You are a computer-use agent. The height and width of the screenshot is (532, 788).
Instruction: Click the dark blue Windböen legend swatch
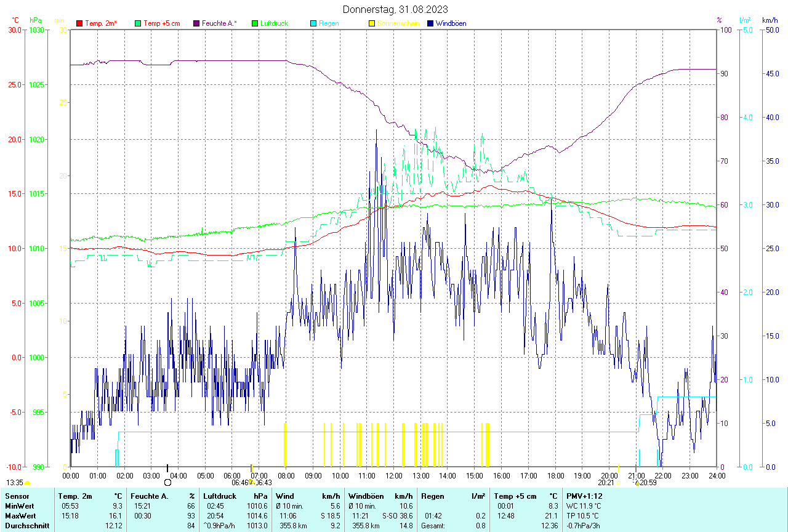tap(430, 23)
